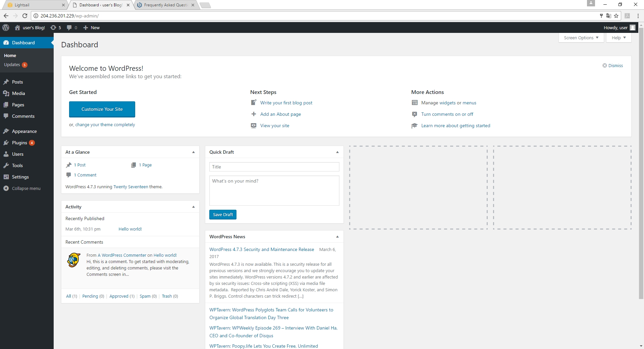Click the pencil icon for first blog post

254,103
